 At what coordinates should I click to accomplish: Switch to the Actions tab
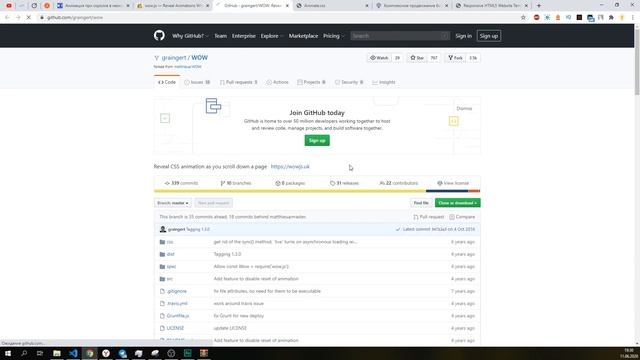(278, 82)
